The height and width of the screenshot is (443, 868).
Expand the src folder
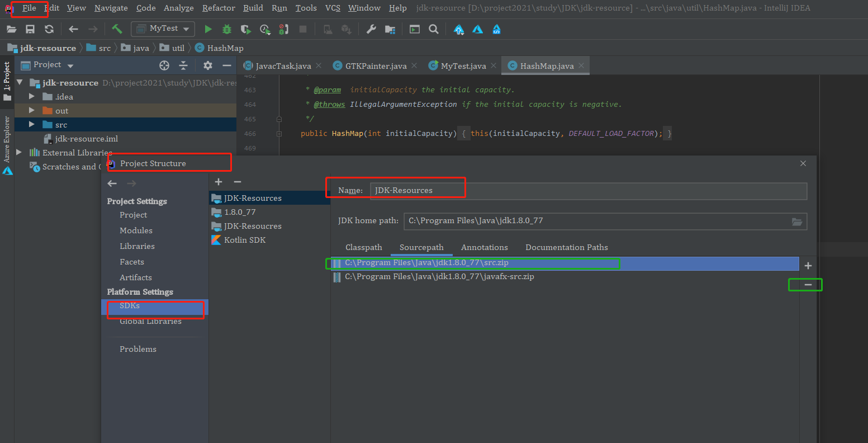31,125
